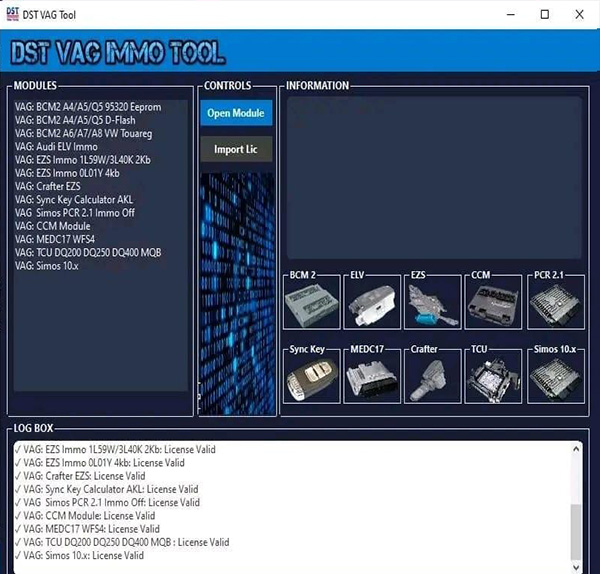Select VAG: Simos 10.x in modules list
The height and width of the screenshot is (574, 600).
pos(47,266)
